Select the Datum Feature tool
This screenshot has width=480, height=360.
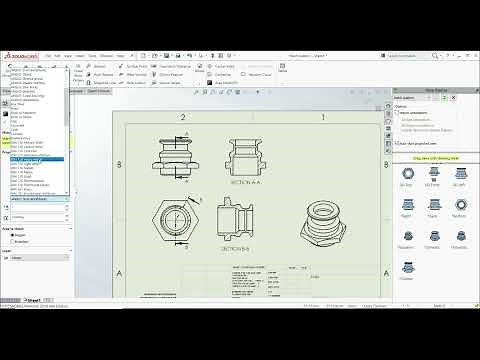click(x=168, y=74)
